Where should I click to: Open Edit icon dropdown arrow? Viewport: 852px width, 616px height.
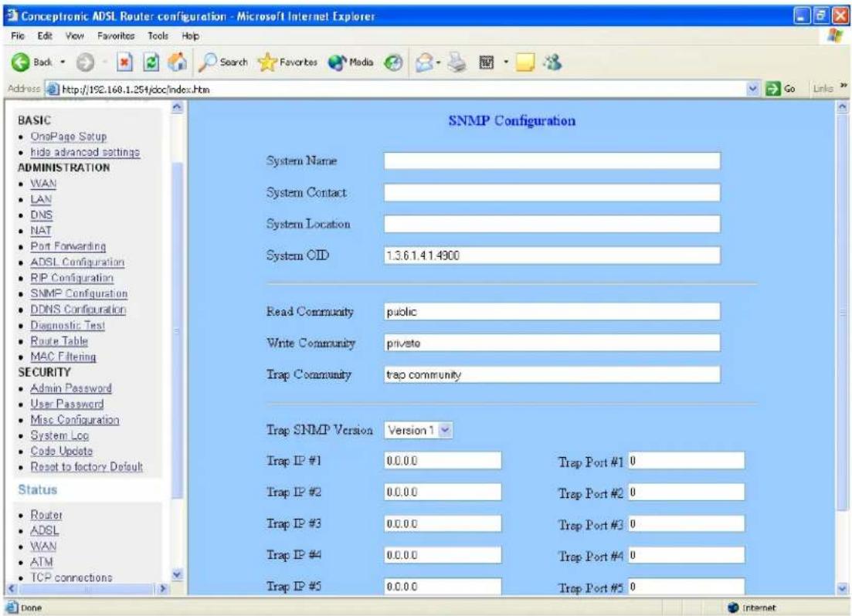(506, 63)
